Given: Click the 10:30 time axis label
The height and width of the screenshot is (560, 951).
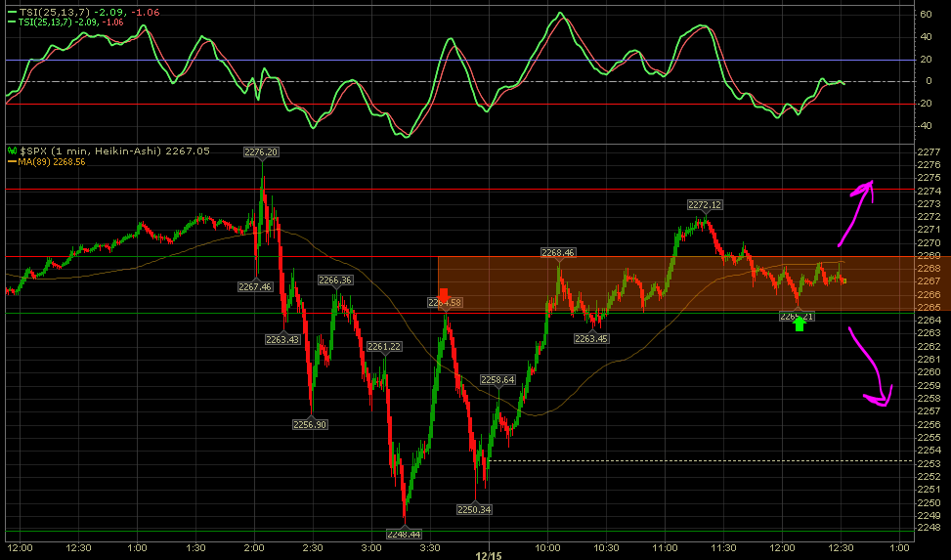Looking at the screenshot, I should 606,548.
